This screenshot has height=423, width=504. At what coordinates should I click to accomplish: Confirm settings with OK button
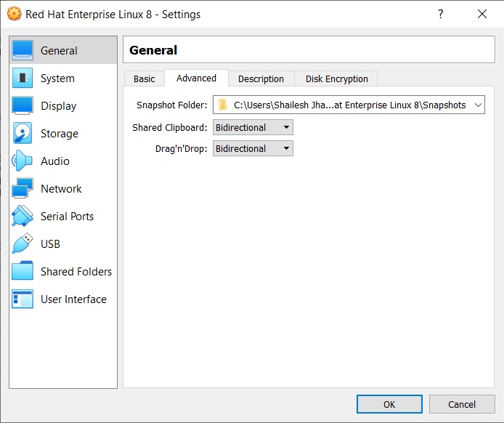point(389,404)
